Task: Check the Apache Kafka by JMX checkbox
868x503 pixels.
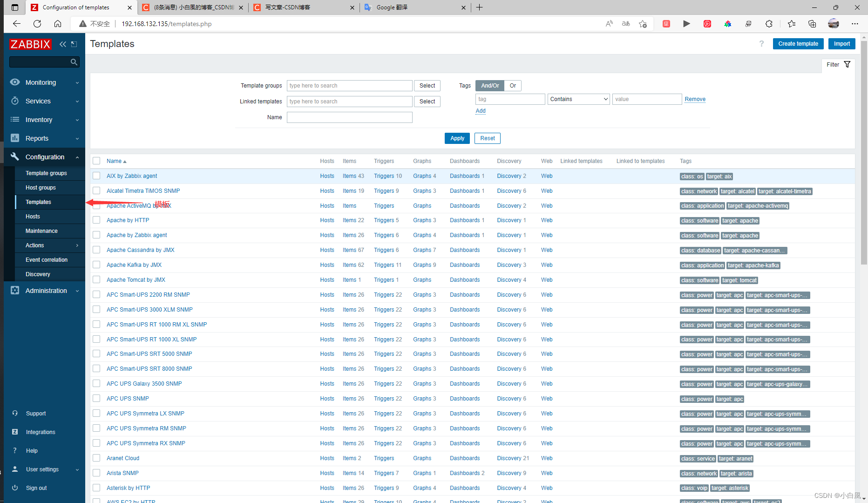Action: pos(96,265)
